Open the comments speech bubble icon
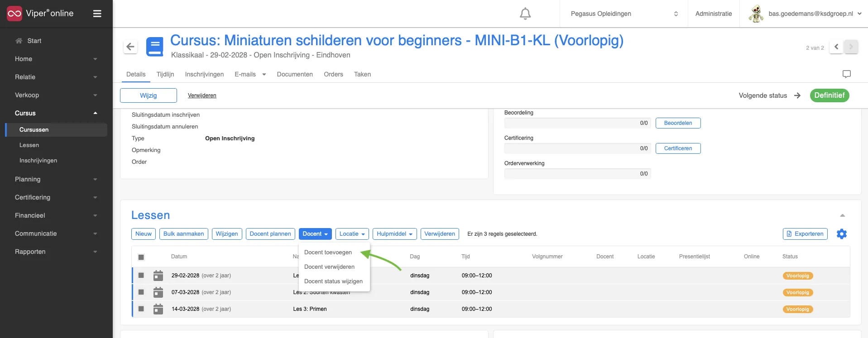868x338 pixels. (x=846, y=74)
